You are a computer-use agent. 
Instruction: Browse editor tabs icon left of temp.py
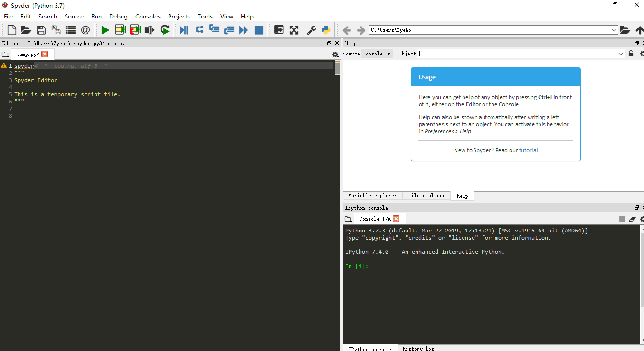5,55
